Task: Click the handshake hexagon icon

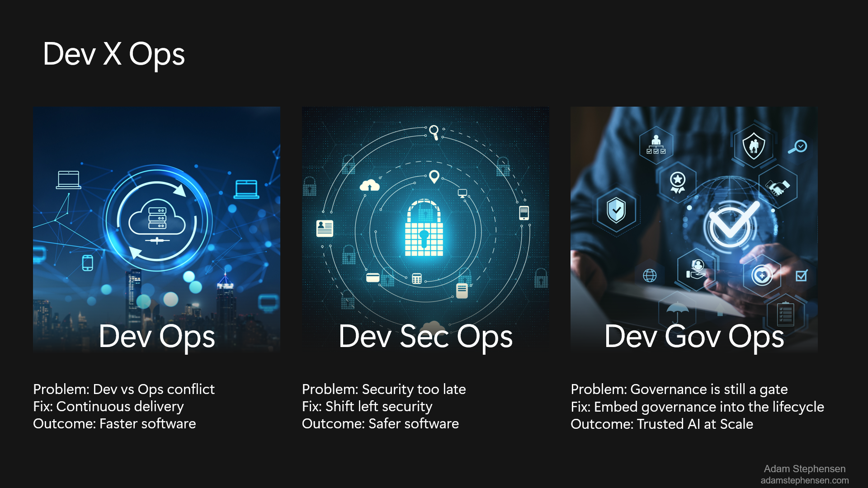Action: tap(778, 186)
